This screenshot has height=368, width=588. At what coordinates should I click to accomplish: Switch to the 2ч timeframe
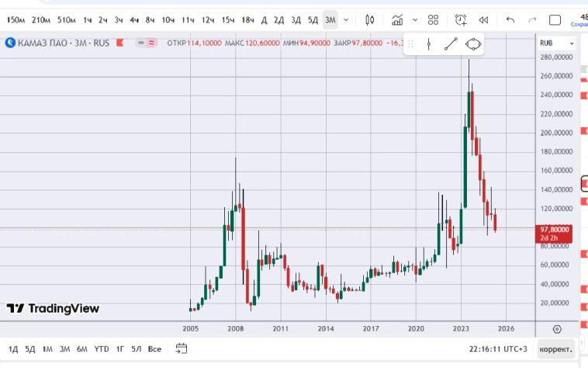click(x=103, y=20)
